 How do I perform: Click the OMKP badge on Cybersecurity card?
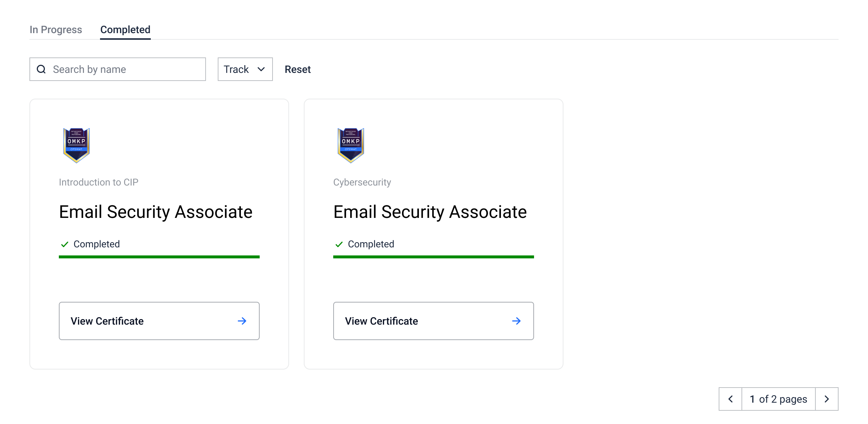click(x=351, y=145)
